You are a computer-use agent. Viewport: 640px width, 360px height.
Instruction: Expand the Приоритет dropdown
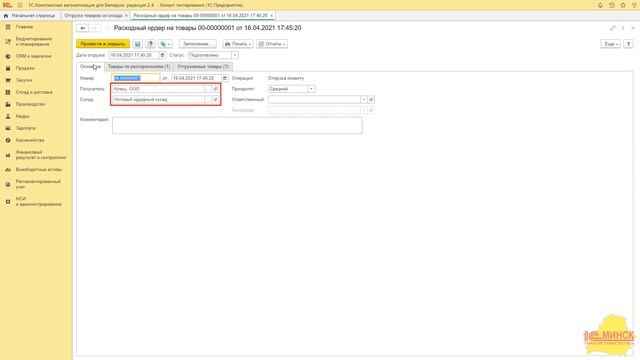(x=311, y=89)
